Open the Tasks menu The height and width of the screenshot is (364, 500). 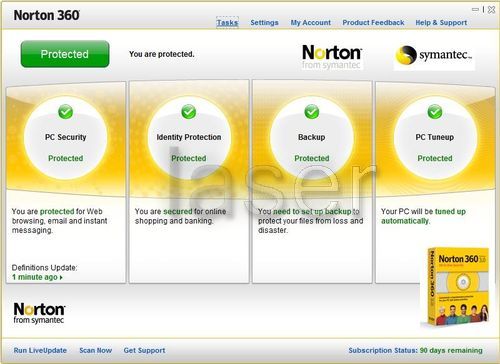coord(227,22)
